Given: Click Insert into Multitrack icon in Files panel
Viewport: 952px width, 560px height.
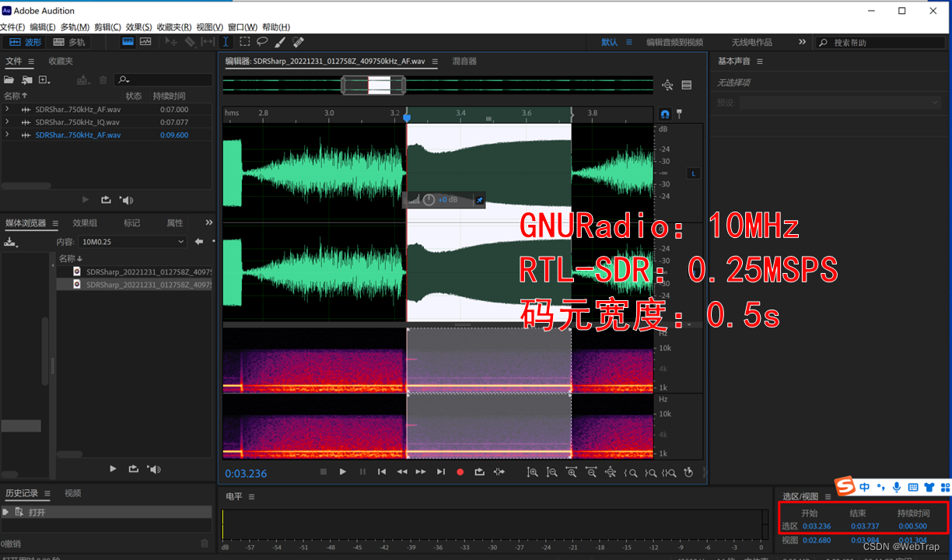Looking at the screenshot, I should [83, 79].
